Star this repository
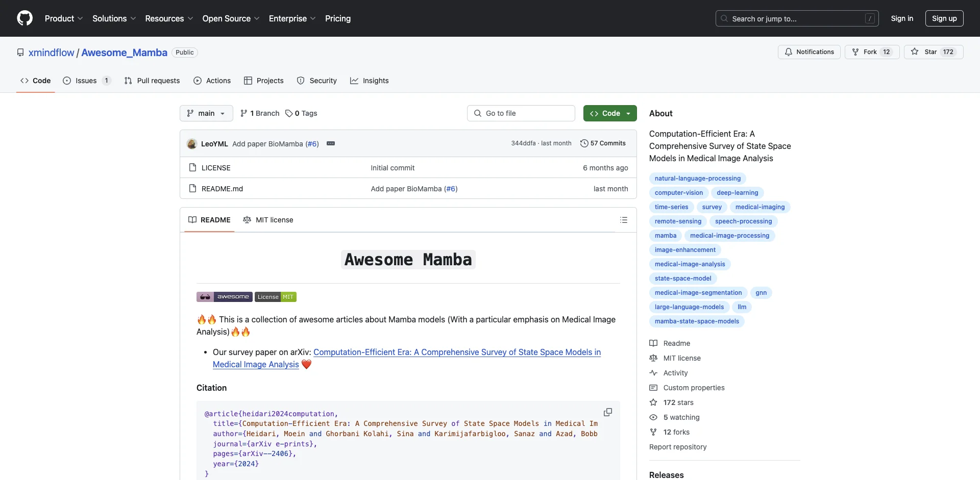This screenshot has width=980, height=480. point(934,52)
